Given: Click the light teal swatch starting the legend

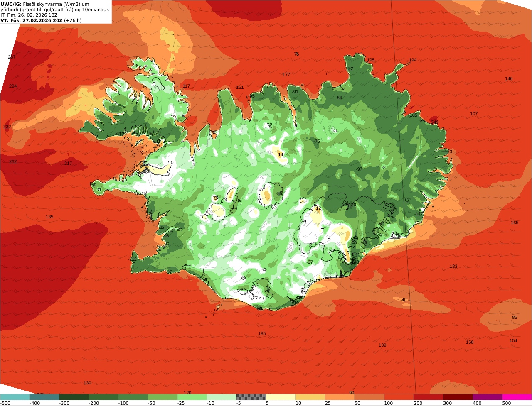Looking at the screenshot, I should (15, 397).
